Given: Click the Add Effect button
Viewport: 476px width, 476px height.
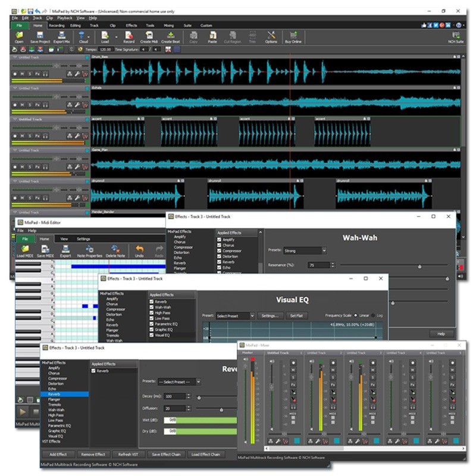Looking at the screenshot, I should [58, 455].
